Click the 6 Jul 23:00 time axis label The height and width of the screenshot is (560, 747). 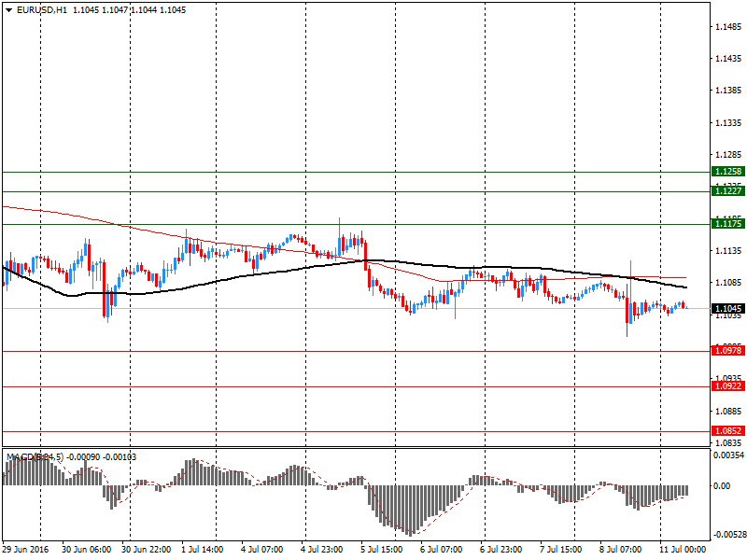point(501,550)
